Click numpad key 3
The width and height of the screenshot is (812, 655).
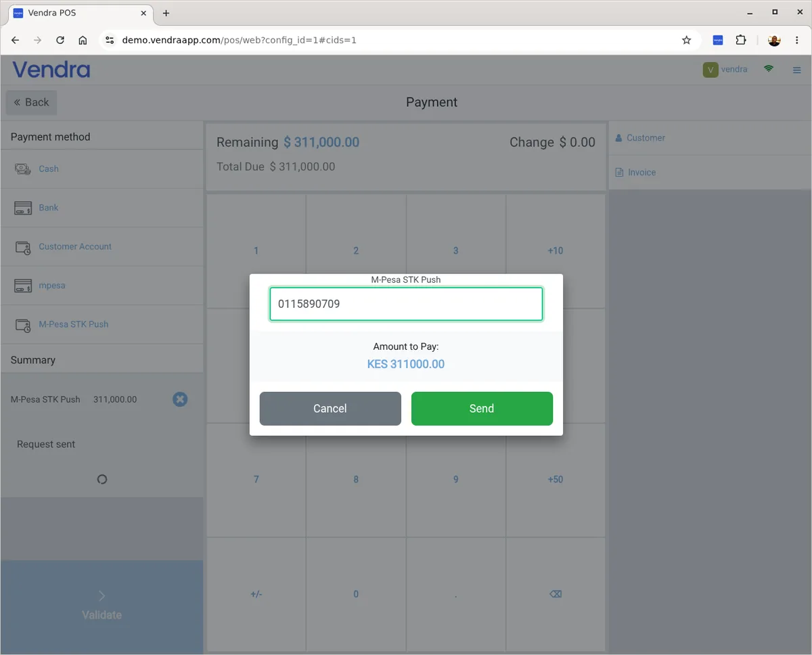[x=455, y=250]
